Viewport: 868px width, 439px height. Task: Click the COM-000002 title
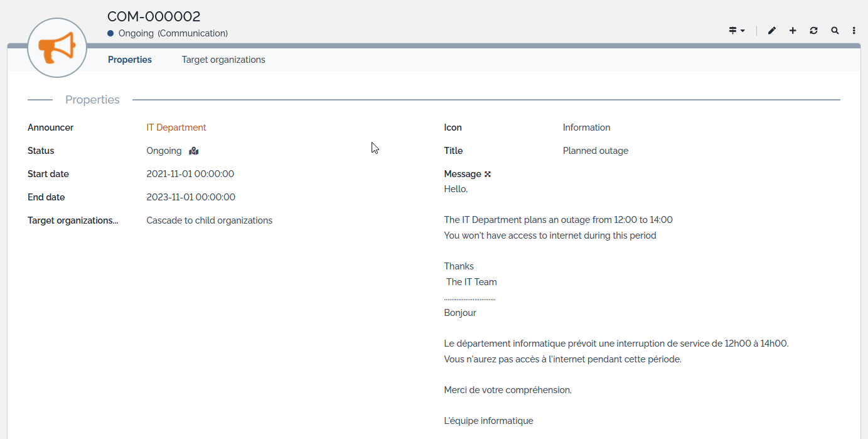pos(154,16)
